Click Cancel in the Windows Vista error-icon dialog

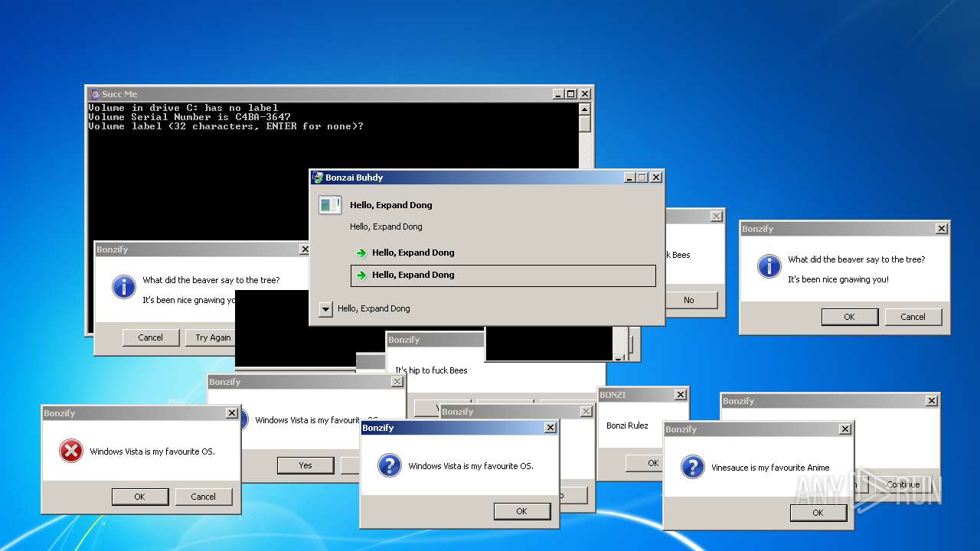(x=203, y=497)
